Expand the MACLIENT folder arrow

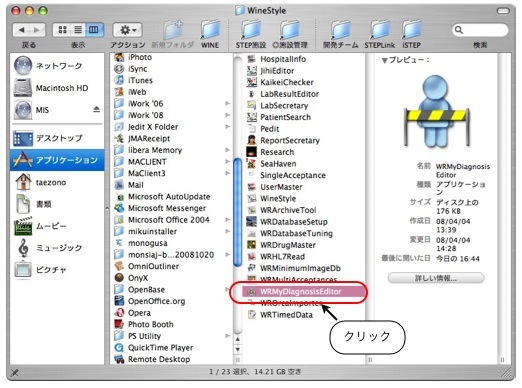click(x=227, y=161)
